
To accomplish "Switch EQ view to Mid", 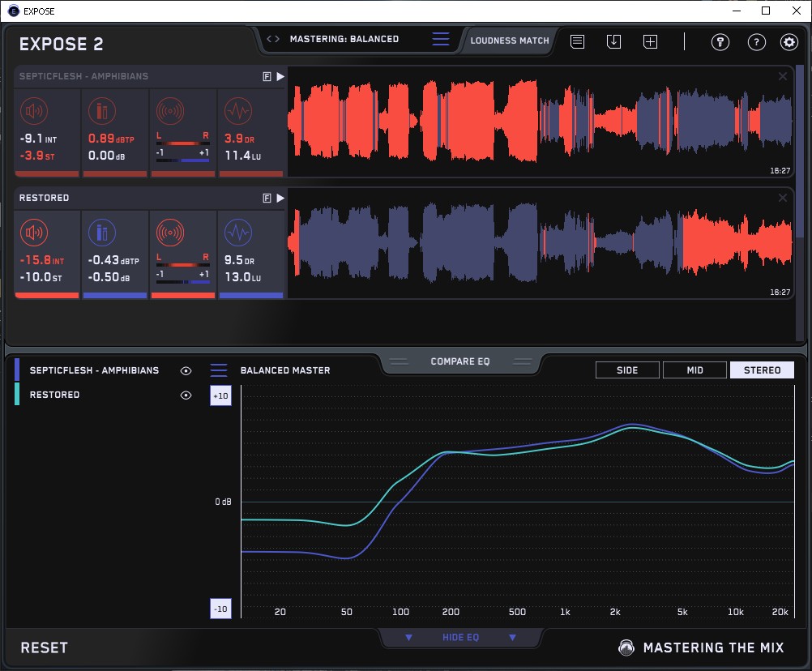I will click(695, 370).
